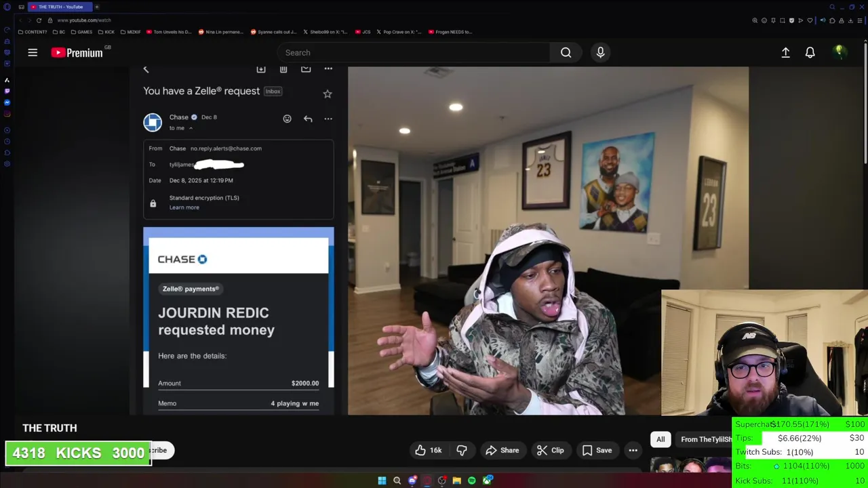Click browser zoom-in magnifier toolbar icon
The height and width of the screenshot is (488, 868).
(755, 20)
